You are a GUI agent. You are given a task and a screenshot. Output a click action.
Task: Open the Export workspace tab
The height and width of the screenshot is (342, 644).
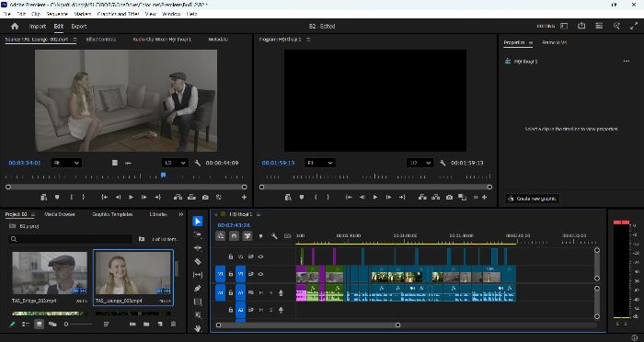click(79, 27)
